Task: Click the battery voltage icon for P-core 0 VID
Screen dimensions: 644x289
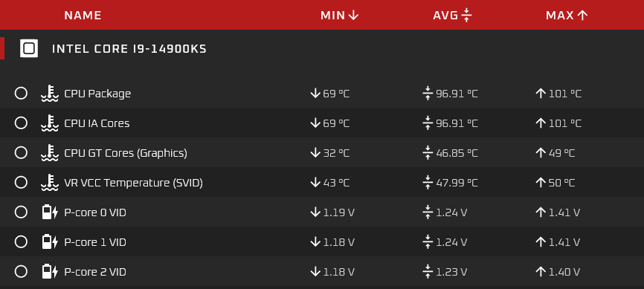Action: click(x=50, y=212)
